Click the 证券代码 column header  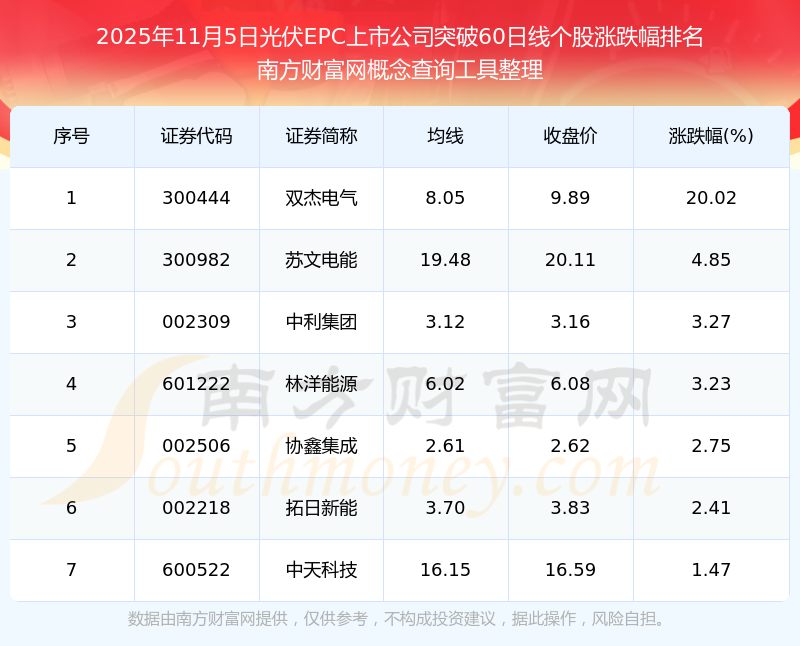pos(196,136)
